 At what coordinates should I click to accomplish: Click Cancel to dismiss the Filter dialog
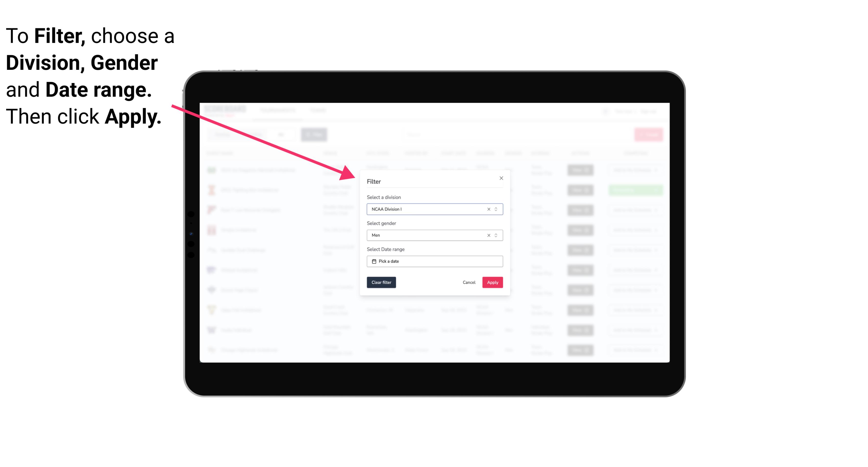469,283
